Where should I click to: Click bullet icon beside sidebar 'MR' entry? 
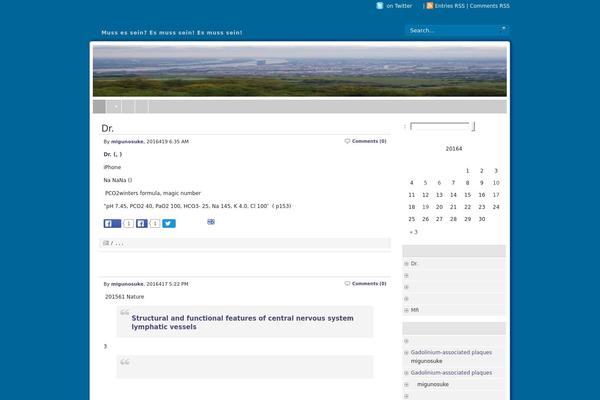click(x=406, y=310)
